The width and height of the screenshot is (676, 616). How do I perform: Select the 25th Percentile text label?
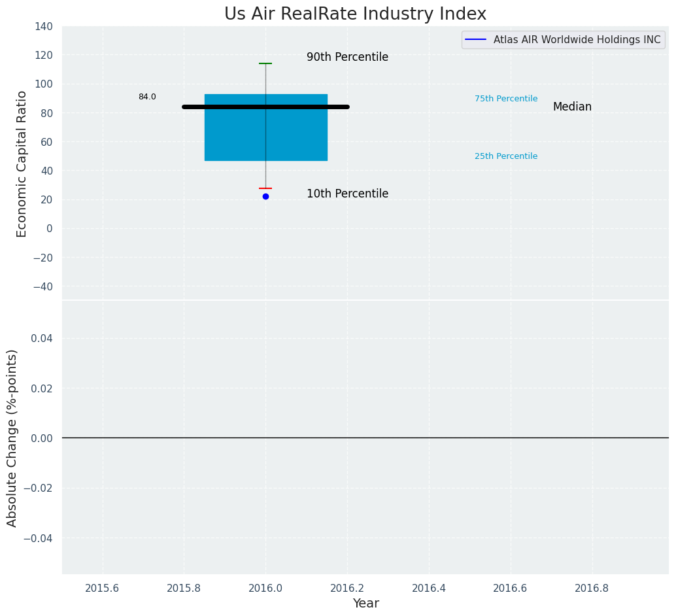point(506,156)
